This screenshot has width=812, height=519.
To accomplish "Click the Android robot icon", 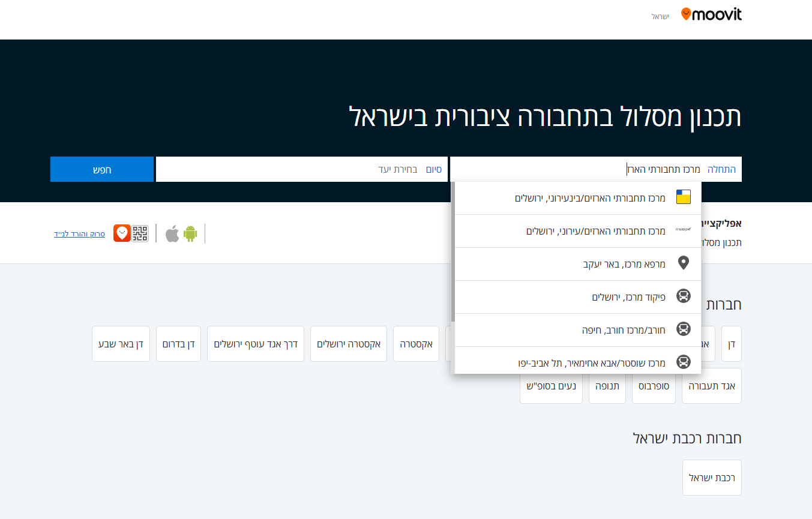I will (x=191, y=233).
